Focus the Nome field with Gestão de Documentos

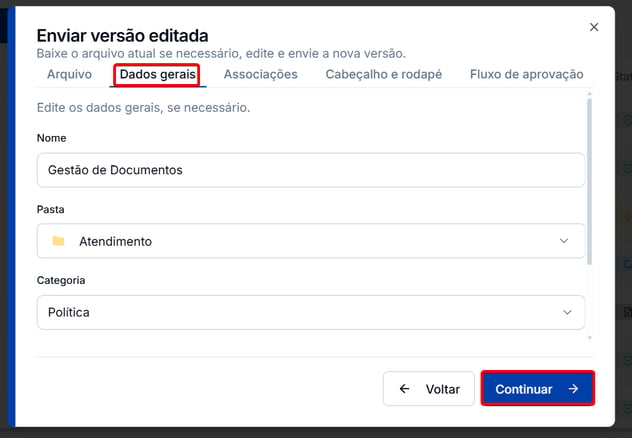311,170
